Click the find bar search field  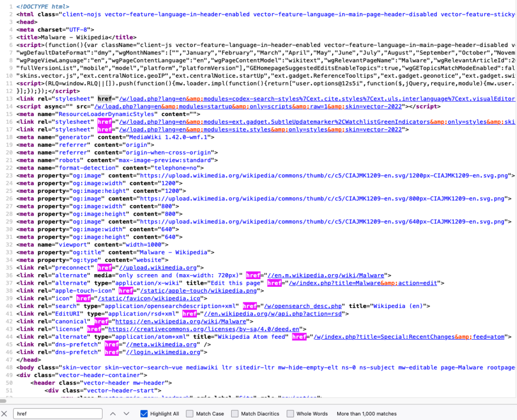pos(57,413)
